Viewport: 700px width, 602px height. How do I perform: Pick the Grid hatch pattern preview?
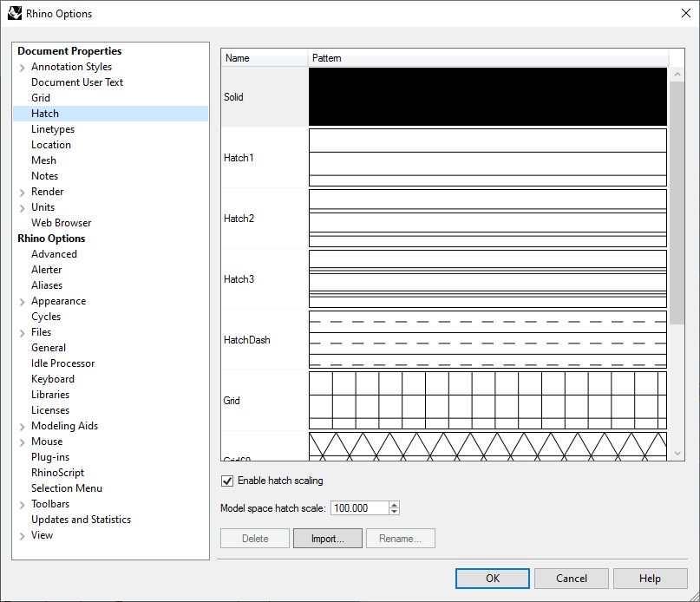(487, 401)
